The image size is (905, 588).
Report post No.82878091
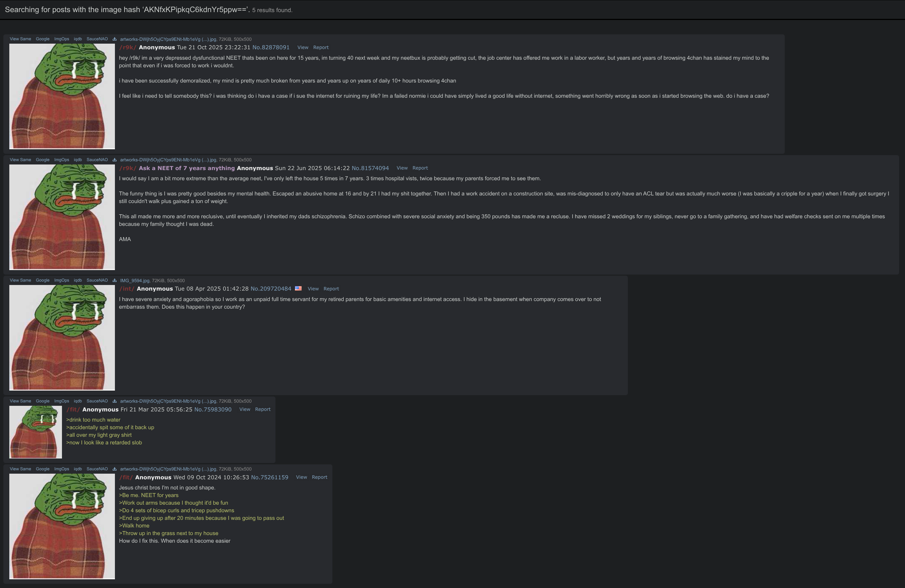(x=321, y=48)
